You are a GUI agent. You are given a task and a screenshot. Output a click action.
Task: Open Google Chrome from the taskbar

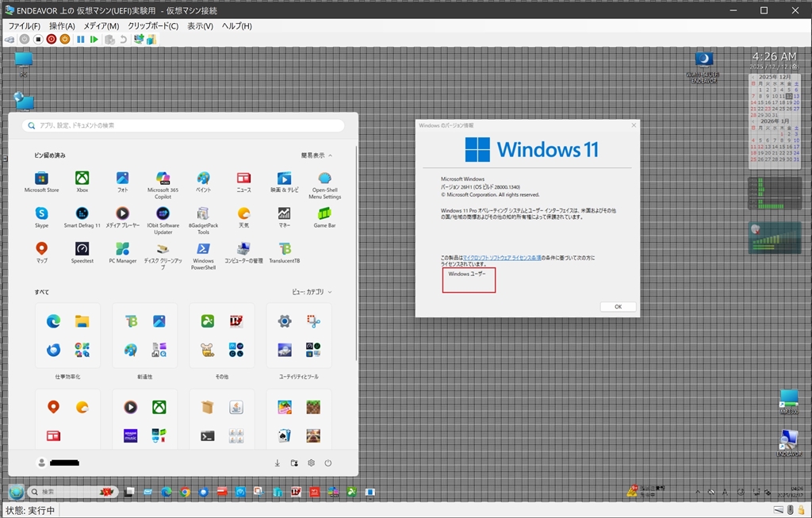tap(185, 493)
